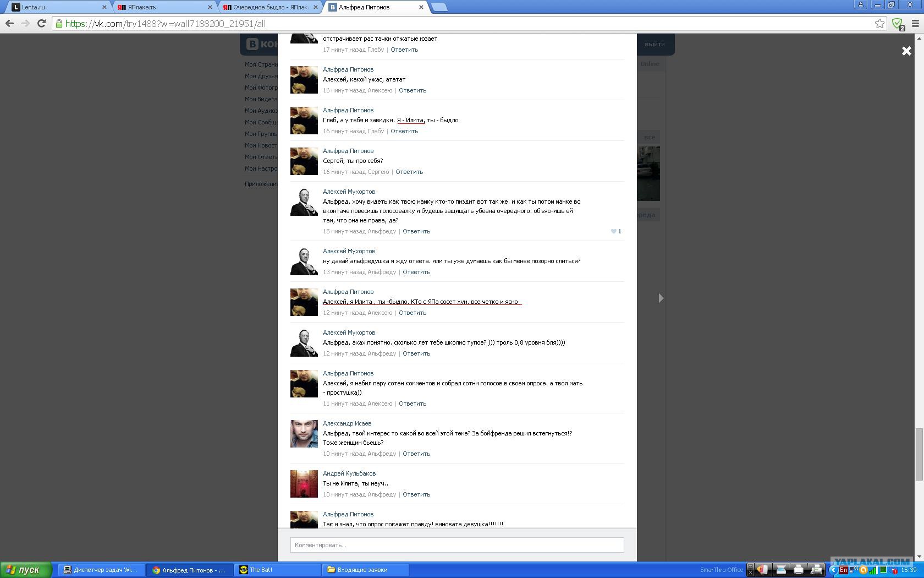Close the Альфред Питонов tab
Image resolution: width=924 pixels, height=578 pixels.
coord(421,7)
